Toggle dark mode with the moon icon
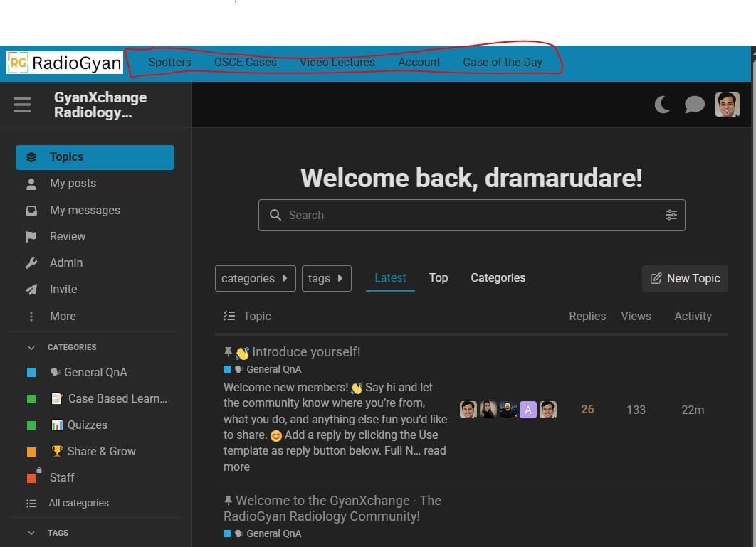 click(662, 105)
